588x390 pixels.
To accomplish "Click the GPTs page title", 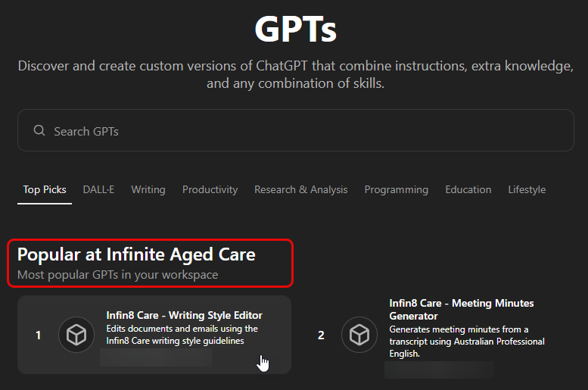I will (295, 29).
